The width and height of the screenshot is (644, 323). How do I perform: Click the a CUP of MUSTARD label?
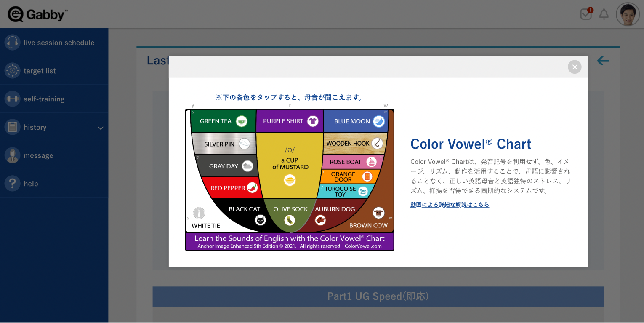[x=290, y=163]
